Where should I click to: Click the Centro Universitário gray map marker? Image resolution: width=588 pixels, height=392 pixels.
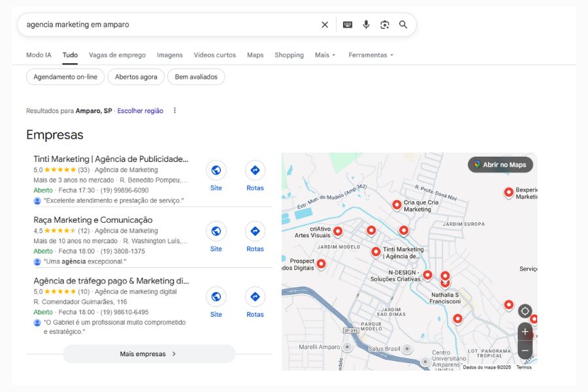[425, 362]
